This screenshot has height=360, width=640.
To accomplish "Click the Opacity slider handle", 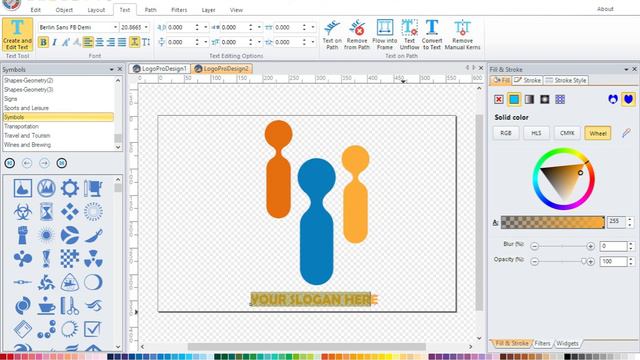I will click(584, 261).
